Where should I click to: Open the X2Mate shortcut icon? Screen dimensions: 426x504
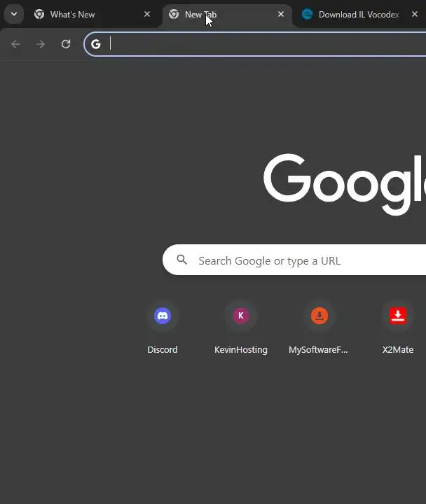pos(398,316)
